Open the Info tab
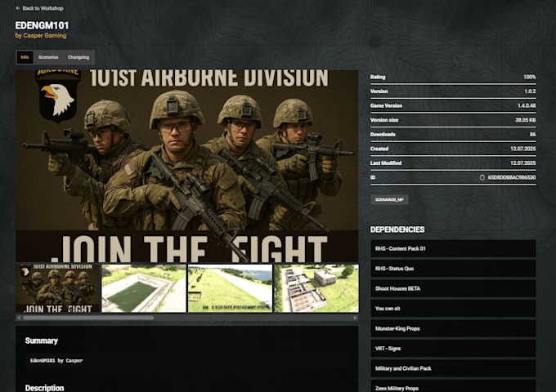 pos(25,57)
